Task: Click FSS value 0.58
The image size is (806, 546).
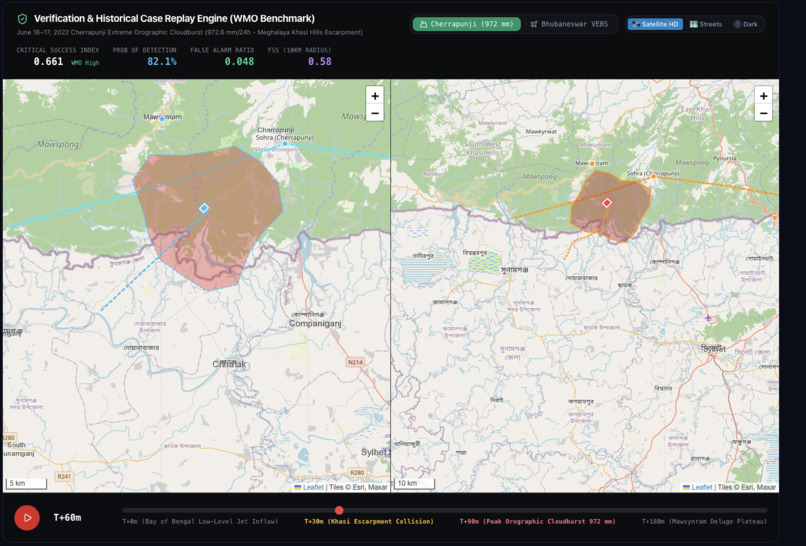Action: click(320, 62)
